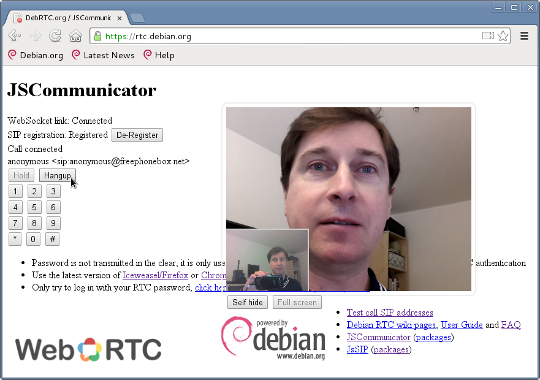540x380 pixels.
Task: Click the anonymous SIP address text
Action: tap(98, 161)
